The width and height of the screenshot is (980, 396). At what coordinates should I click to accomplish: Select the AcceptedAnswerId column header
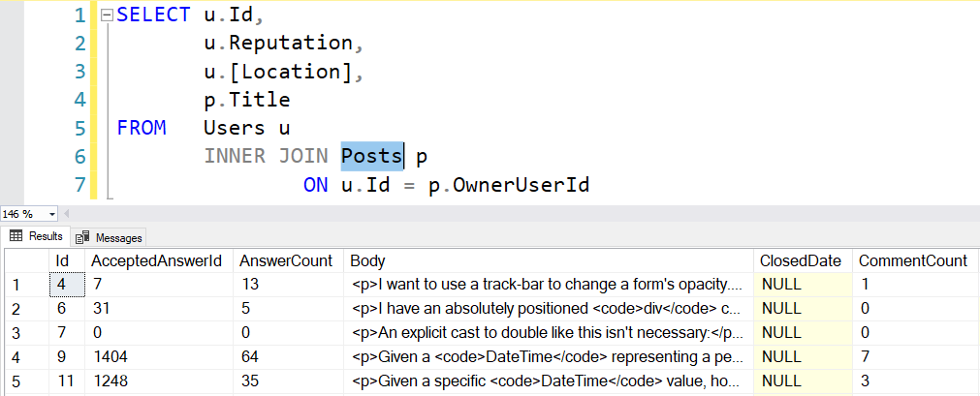click(159, 260)
